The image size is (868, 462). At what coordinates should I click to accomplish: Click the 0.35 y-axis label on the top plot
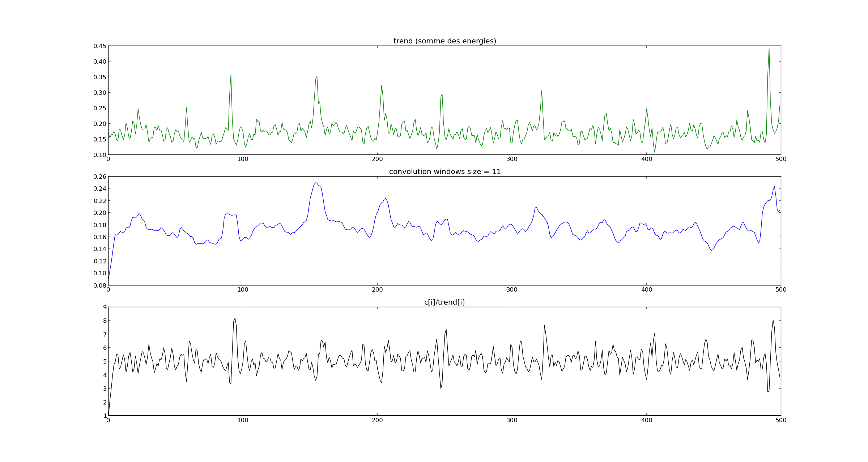click(x=100, y=77)
